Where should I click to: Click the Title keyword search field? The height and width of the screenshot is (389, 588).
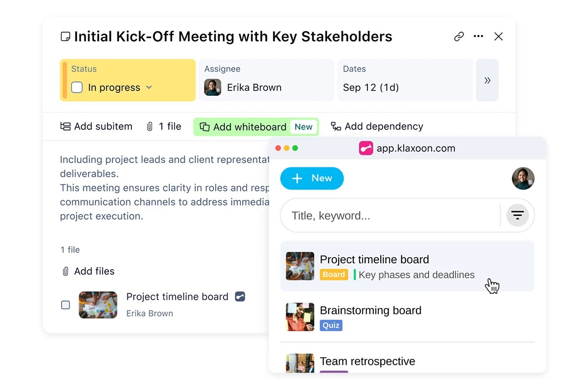(379, 215)
